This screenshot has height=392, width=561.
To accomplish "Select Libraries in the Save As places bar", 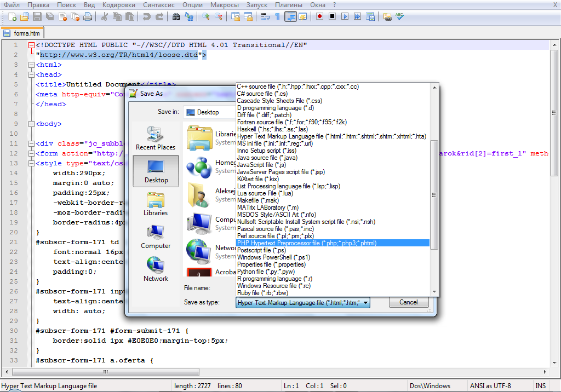I will point(156,204).
